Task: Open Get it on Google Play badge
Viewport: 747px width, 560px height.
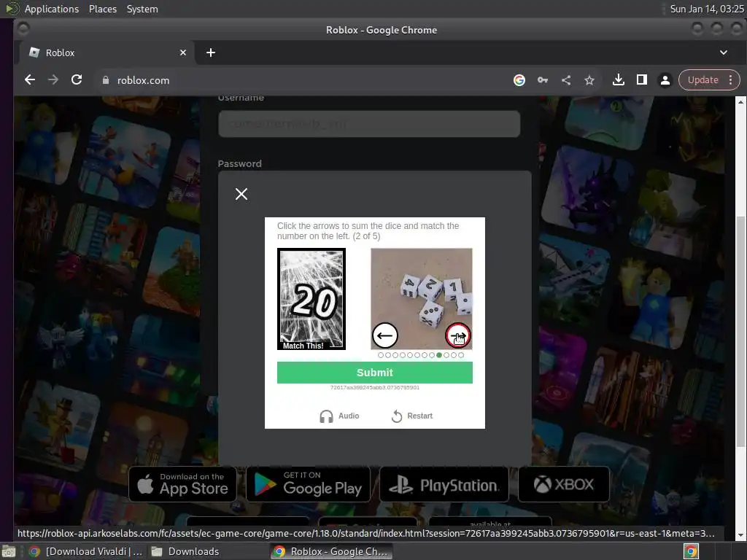Action: coord(309,484)
